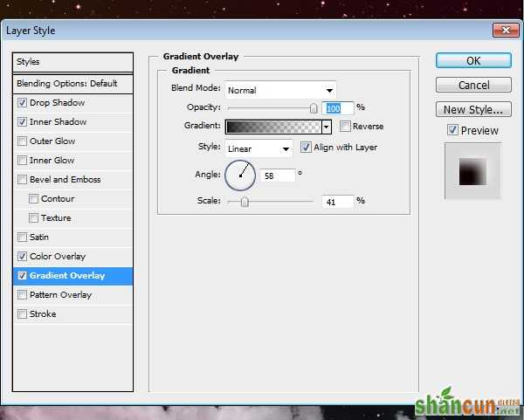Screen dimensions: 524x420
Task: Click the Scale slider handle
Action: (245, 202)
